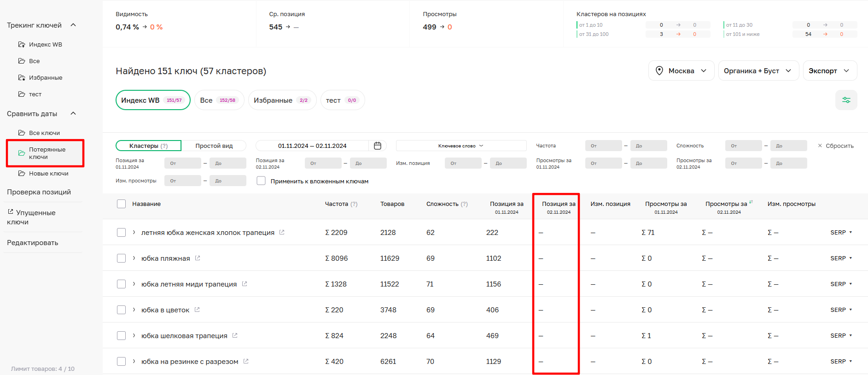Screen dimensions: 868x375
Task: Open the calendar date picker icon
Action: pos(378,146)
